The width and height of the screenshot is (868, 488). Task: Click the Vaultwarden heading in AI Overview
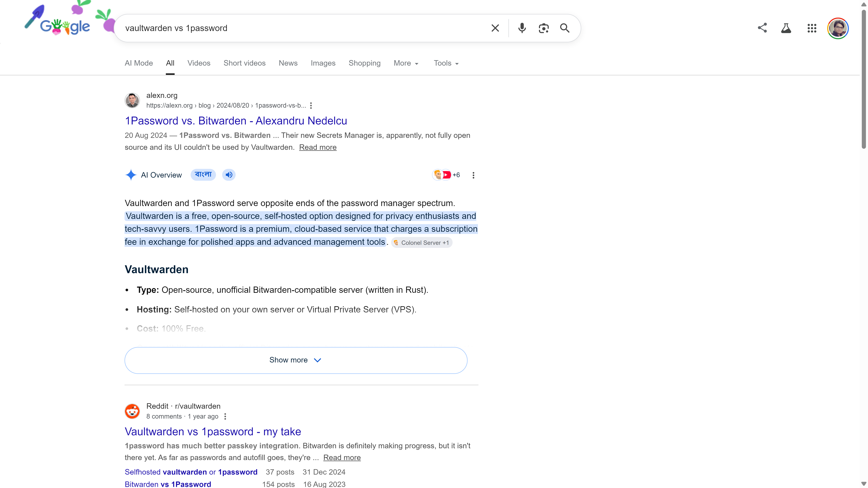[x=156, y=269]
